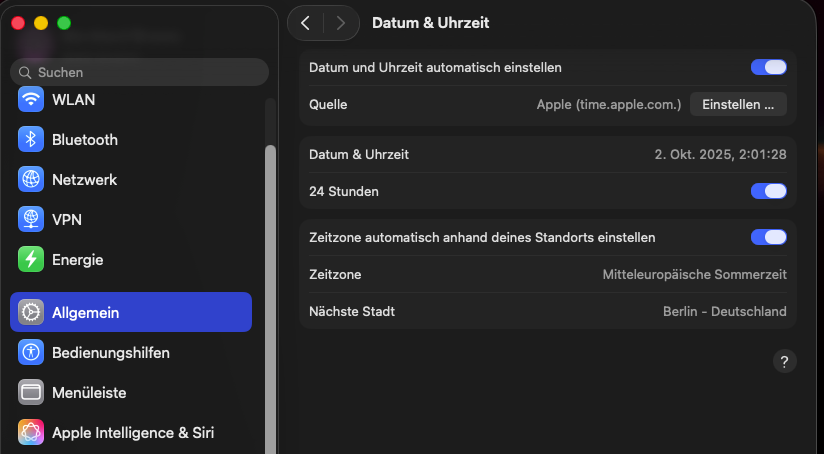Click the Bedienungshilfen accessibility icon
824x454 pixels.
tap(31, 353)
